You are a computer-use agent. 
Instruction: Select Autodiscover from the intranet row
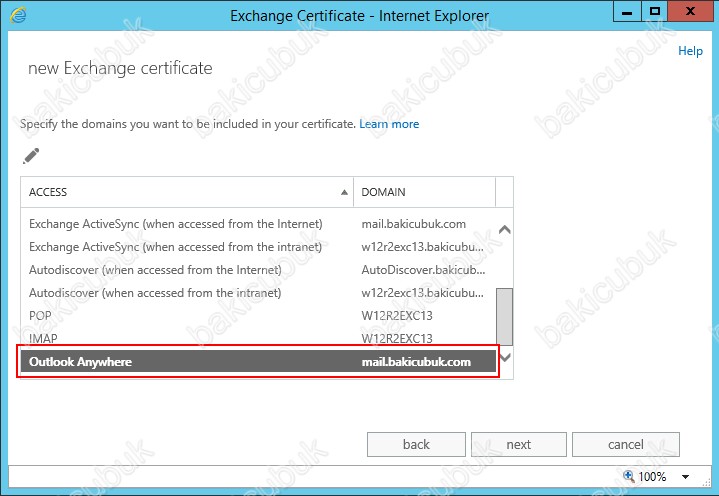click(x=258, y=292)
